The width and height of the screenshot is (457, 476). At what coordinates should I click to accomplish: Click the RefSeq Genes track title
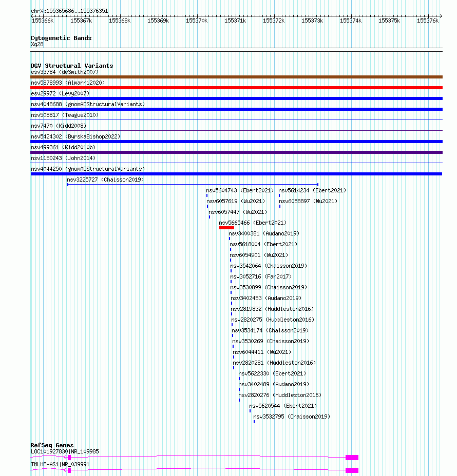pyautogui.click(x=52, y=445)
